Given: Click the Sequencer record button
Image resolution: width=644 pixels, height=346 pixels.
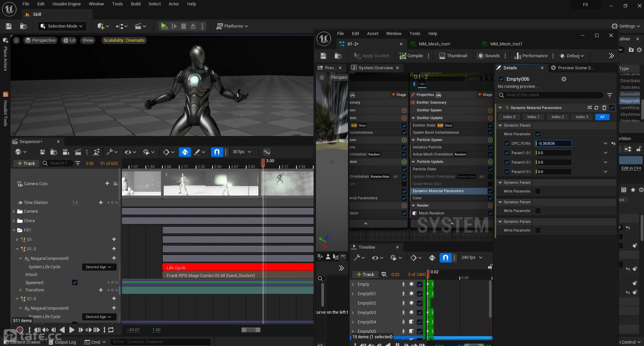Looking at the screenshot, I should pyautogui.click(x=20, y=330).
